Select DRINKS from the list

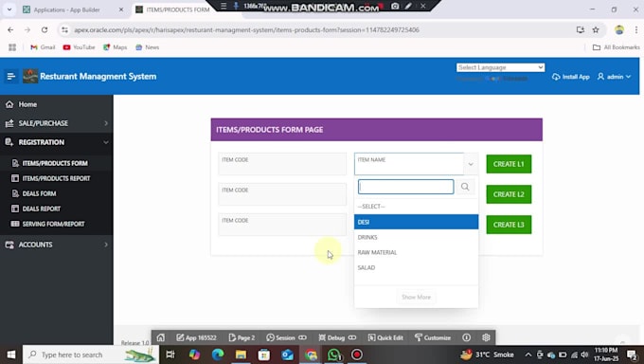tap(416, 237)
